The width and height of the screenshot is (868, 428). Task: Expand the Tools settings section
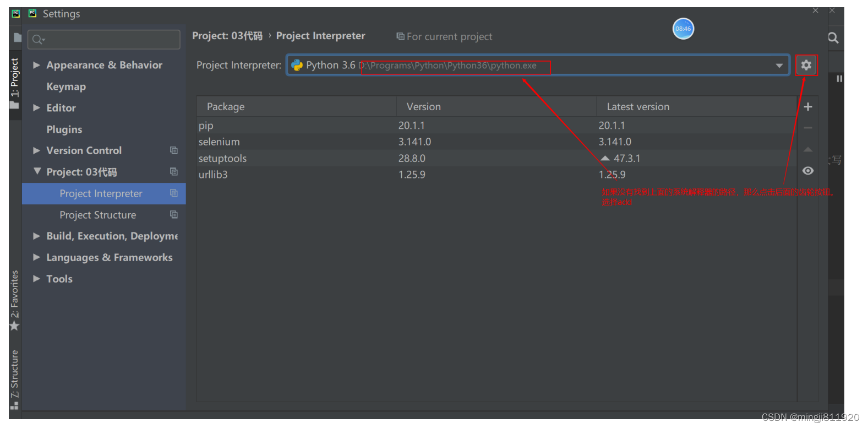tap(36, 279)
